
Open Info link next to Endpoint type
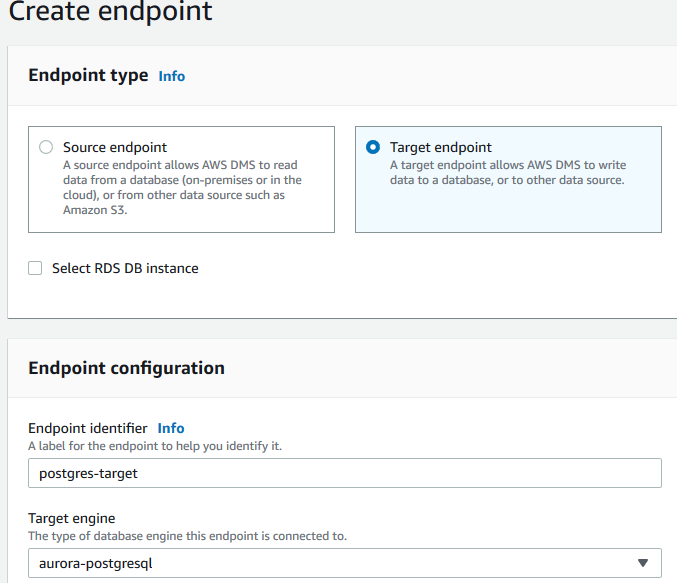[172, 76]
